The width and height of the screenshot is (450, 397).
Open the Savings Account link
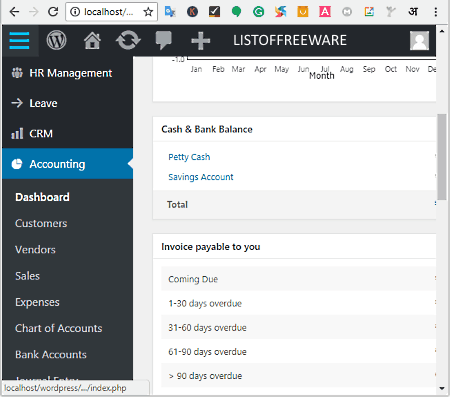[201, 177]
